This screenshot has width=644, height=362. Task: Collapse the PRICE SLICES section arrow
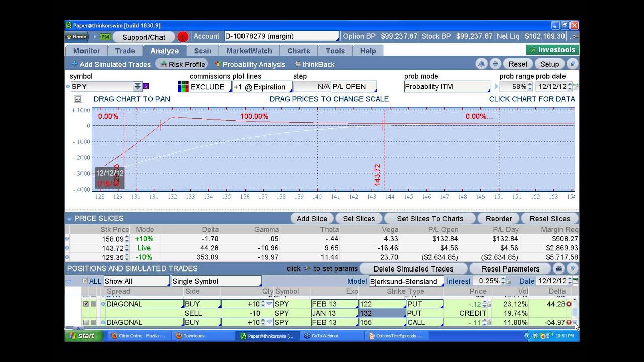69,219
